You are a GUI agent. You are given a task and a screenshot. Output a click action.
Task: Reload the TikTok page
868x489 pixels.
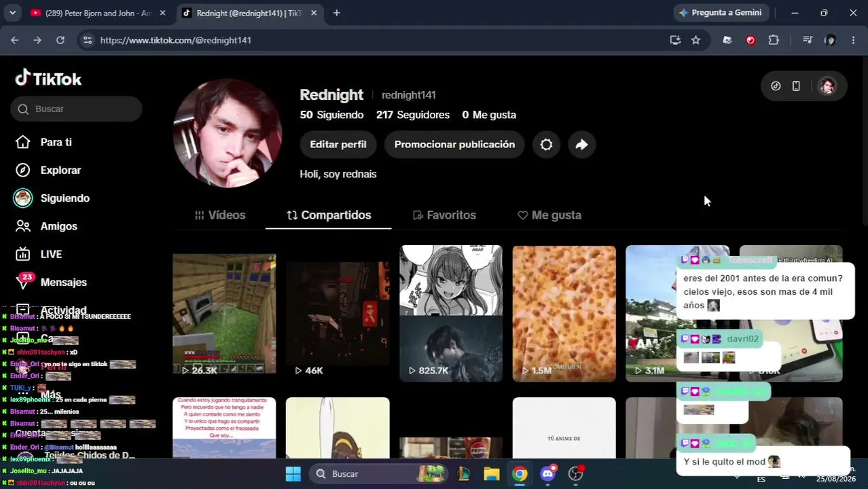pos(60,40)
